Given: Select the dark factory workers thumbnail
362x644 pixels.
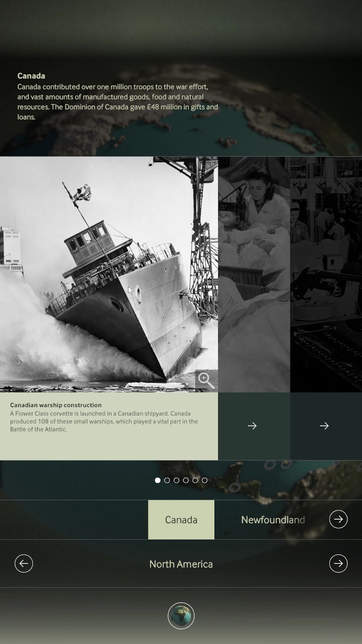Looking at the screenshot, I should (x=326, y=274).
